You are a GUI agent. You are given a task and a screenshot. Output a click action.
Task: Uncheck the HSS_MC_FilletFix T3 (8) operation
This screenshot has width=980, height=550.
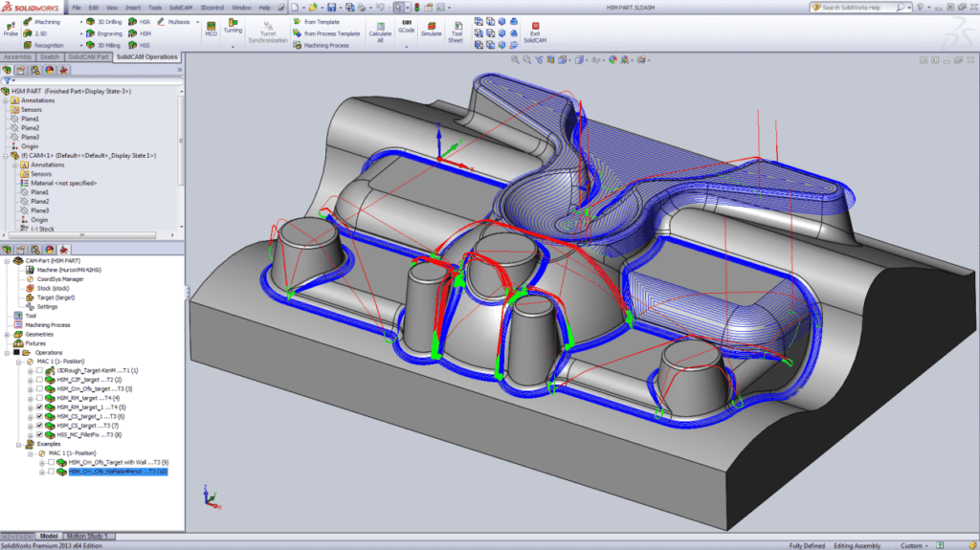pyautogui.click(x=39, y=434)
